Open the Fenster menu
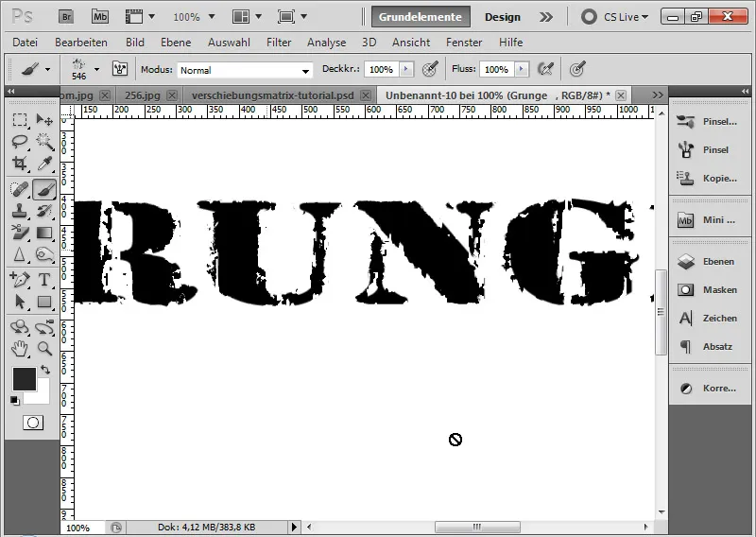The width and height of the screenshot is (756, 537). coord(464,43)
